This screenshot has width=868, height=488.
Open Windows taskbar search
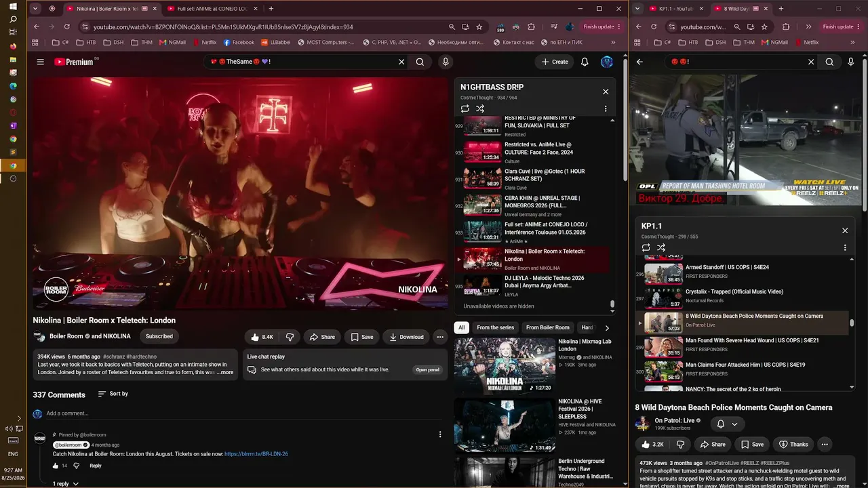click(13, 19)
